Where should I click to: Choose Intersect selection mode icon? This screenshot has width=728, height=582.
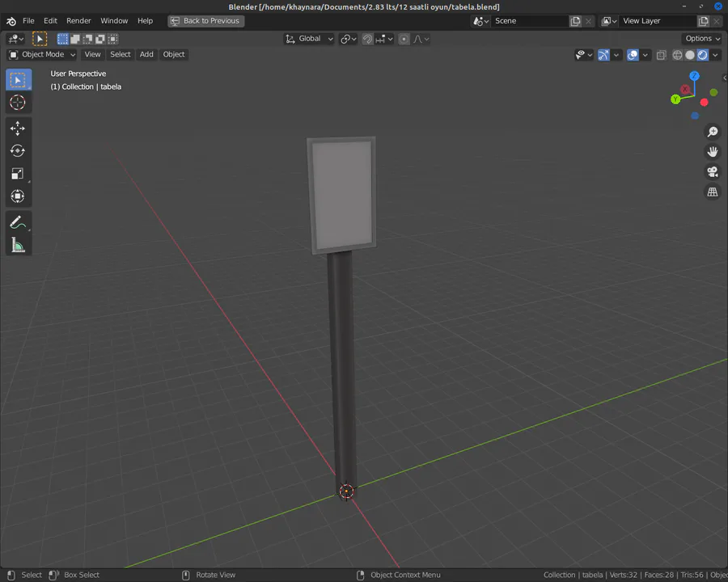112,39
